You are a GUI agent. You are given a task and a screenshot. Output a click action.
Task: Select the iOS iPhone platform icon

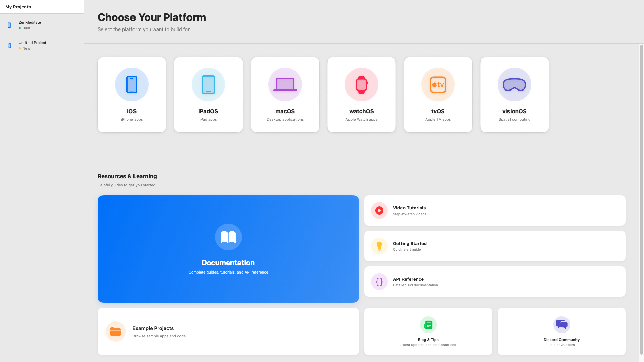[x=132, y=84]
